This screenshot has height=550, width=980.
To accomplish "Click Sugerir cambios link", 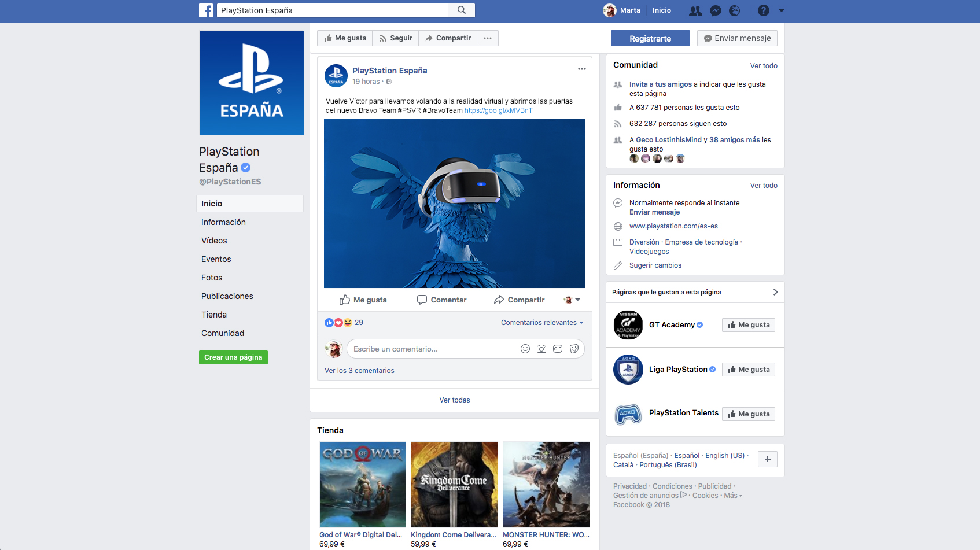I will [655, 265].
